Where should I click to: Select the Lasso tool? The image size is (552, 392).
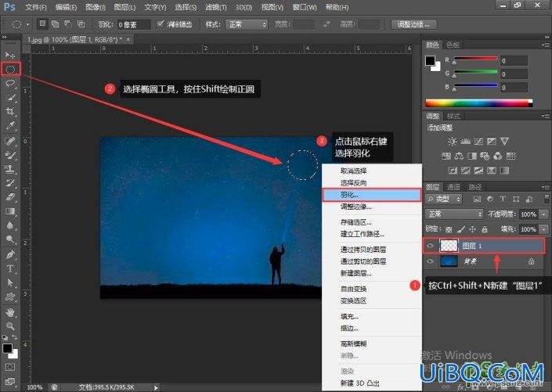point(10,84)
